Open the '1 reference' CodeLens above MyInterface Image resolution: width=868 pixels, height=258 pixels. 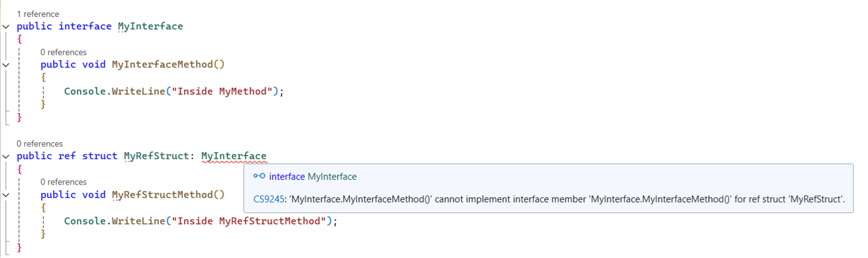(x=38, y=14)
